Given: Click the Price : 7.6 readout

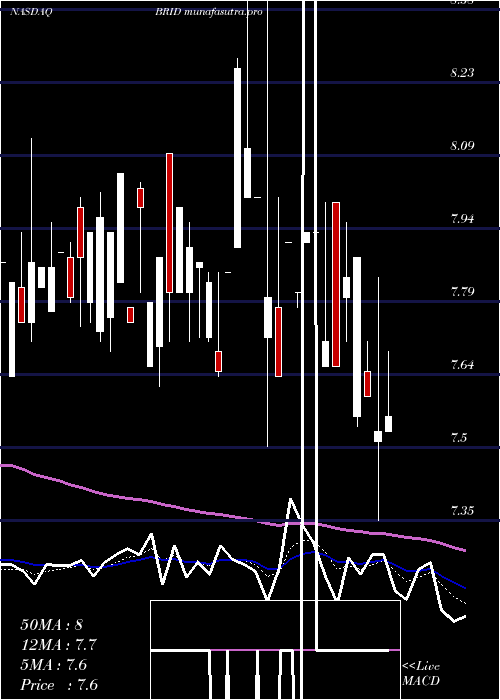Looking at the screenshot, I should (59, 685).
